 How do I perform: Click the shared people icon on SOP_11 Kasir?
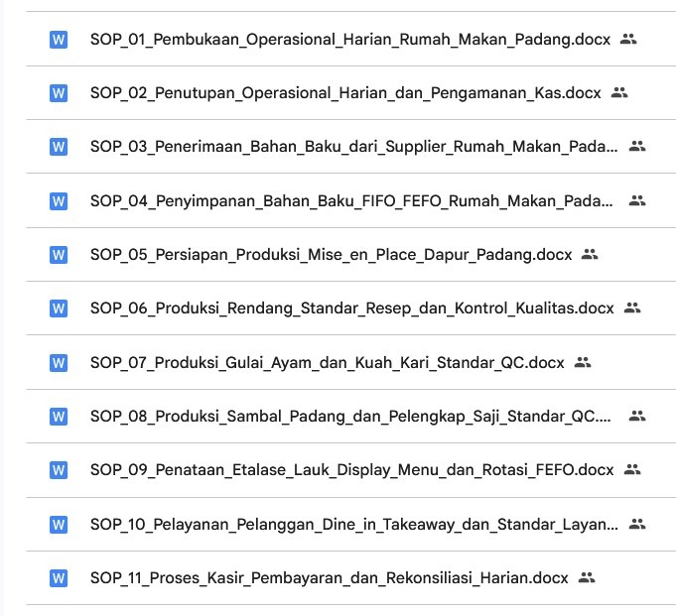coord(587,577)
